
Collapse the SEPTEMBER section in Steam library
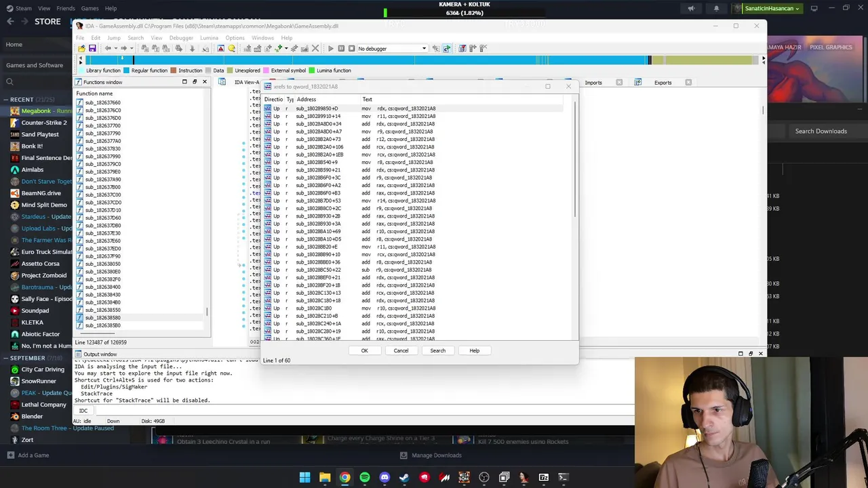point(6,358)
